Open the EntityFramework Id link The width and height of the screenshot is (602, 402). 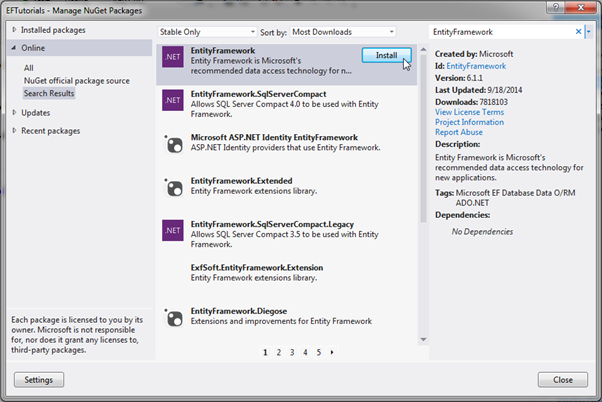coord(476,66)
